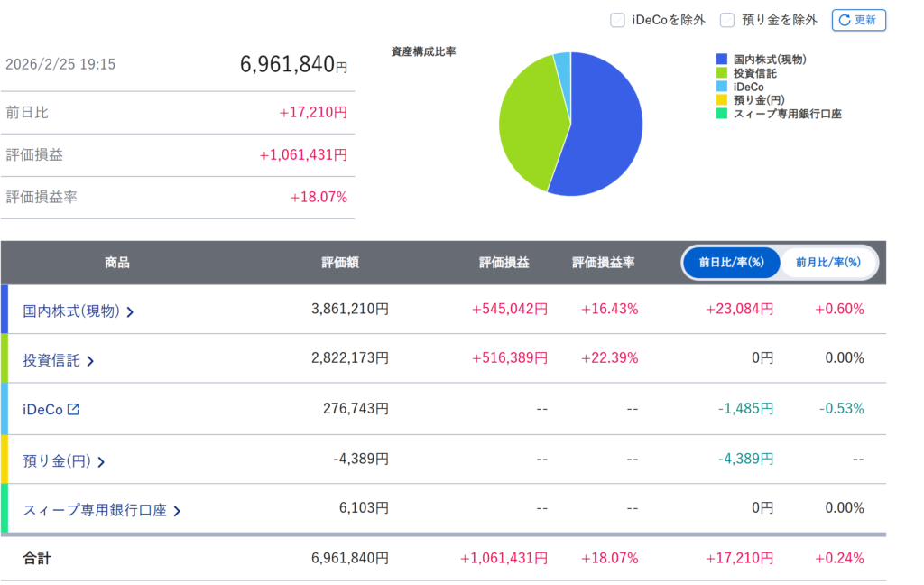Click blue legend square for 国内株式(現物)

[x=722, y=60]
